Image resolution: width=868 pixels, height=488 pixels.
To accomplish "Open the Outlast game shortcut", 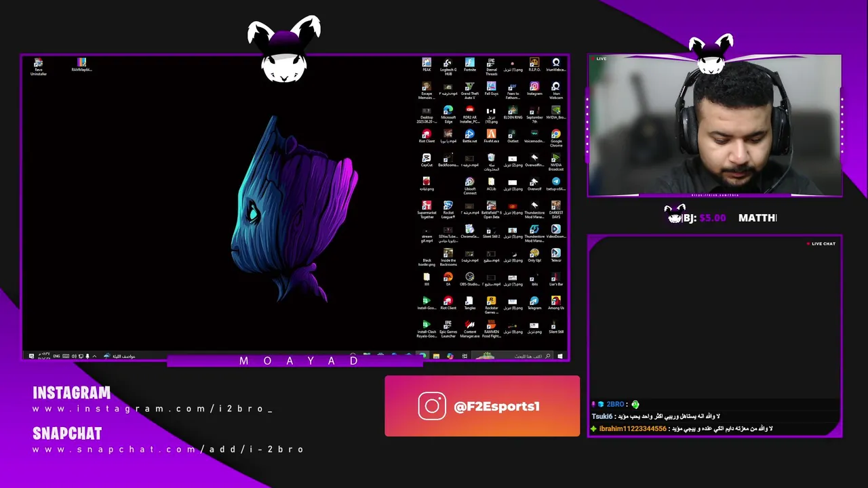I will tap(513, 136).
